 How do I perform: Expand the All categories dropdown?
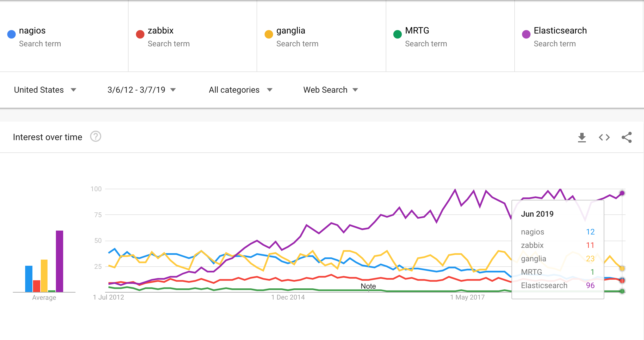pyautogui.click(x=240, y=90)
